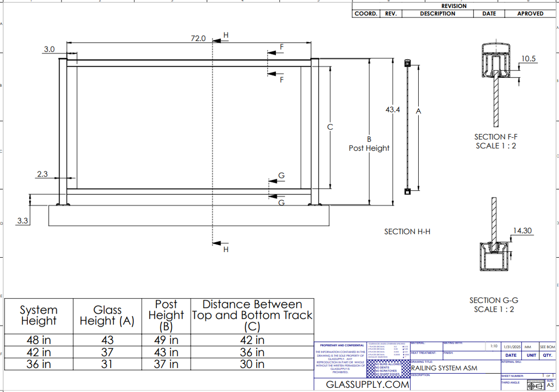
Task: Click the lower H section arrow label
Action: [x=226, y=249]
